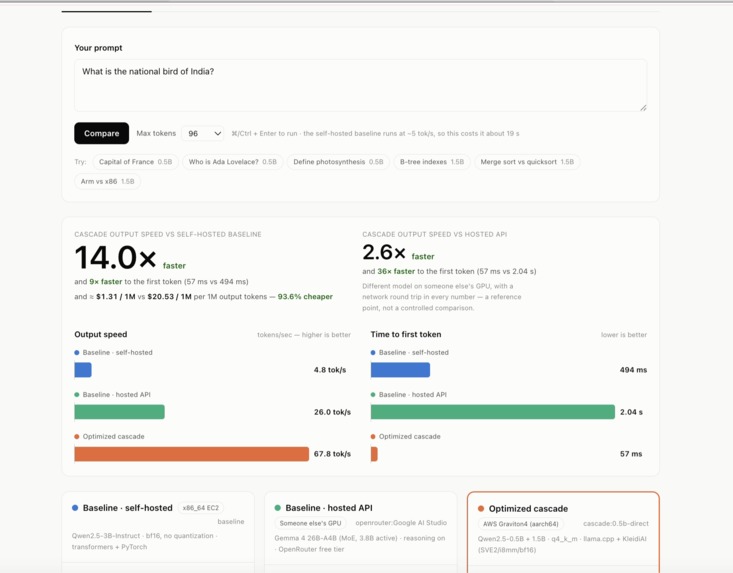
Task: Click the 14.0× faster headline
Action: point(130,258)
